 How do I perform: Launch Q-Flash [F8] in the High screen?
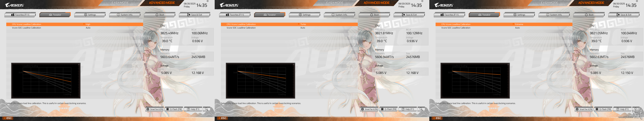[x=174, y=109]
